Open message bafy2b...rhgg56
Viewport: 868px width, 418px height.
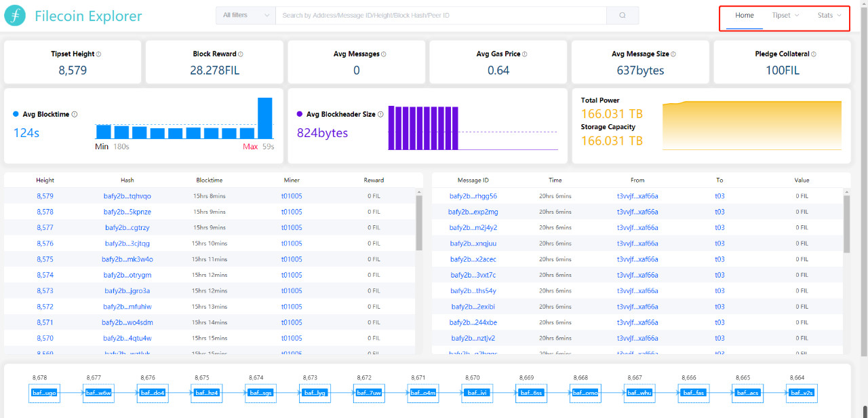(473, 196)
